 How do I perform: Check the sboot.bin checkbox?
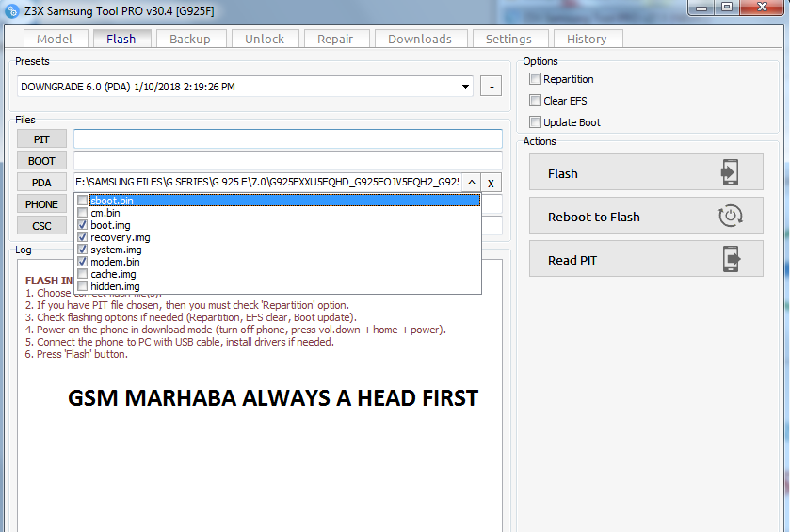pos(83,201)
